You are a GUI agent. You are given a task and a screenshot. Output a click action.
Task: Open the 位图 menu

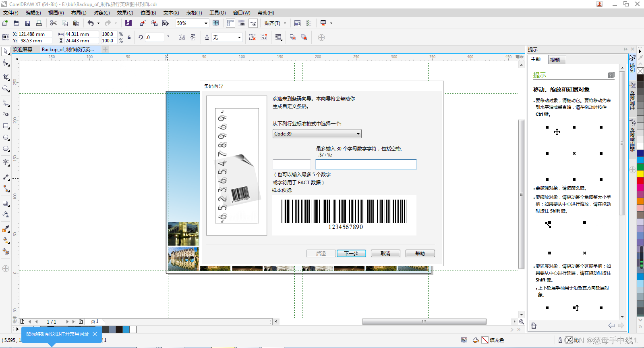[148, 13]
